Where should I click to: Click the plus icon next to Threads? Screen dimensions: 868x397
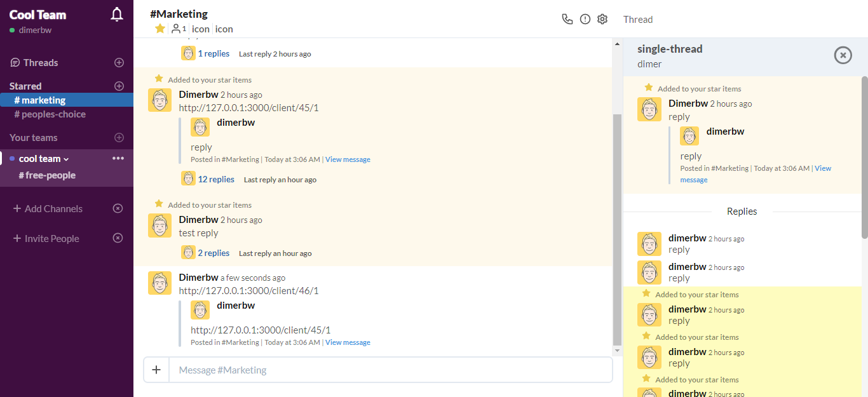pyautogui.click(x=119, y=62)
